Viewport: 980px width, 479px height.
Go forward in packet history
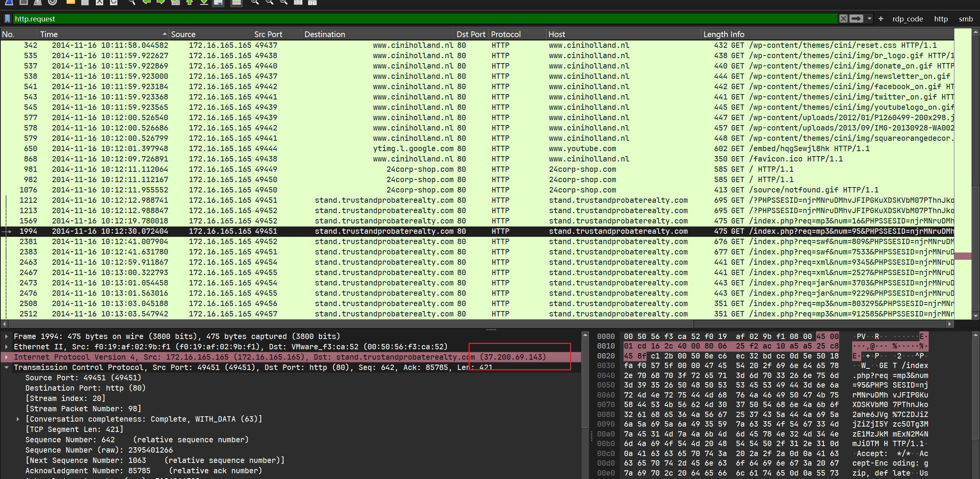pyautogui.click(x=161, y=2)
